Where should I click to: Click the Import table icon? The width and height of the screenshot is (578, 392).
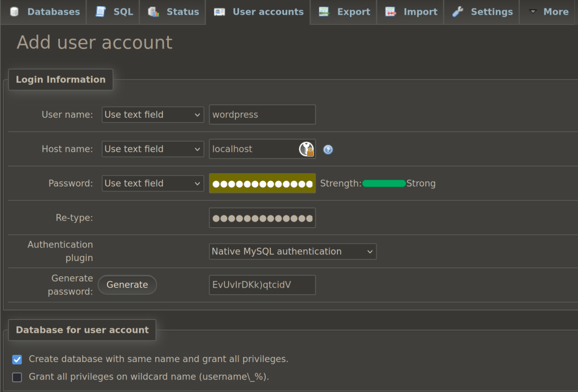pos(391,12)
